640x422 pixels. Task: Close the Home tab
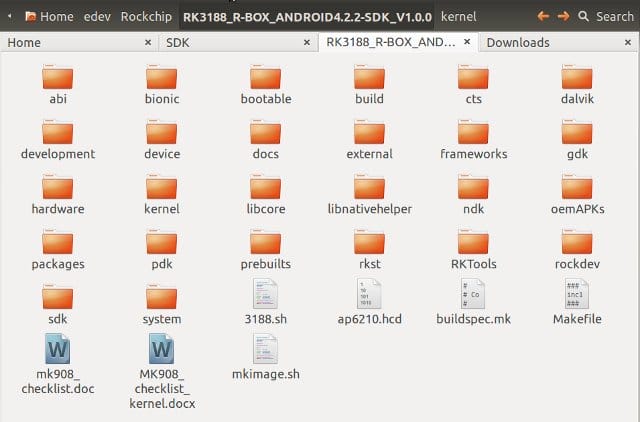tap(148, 42)
